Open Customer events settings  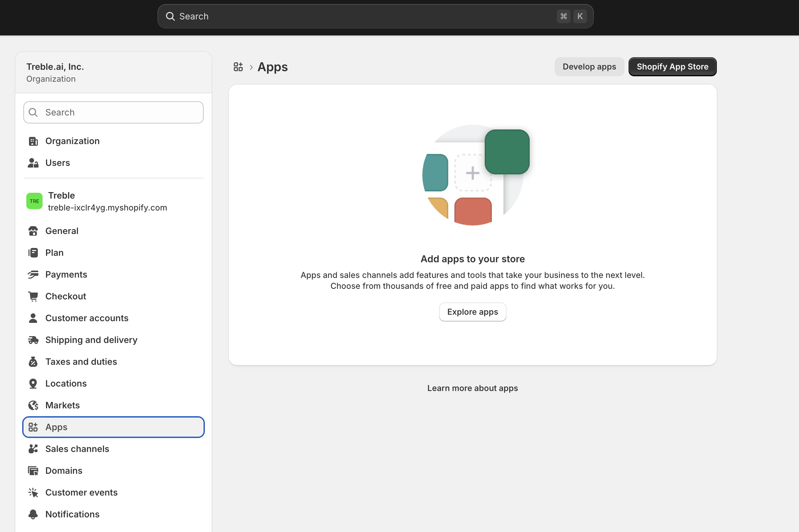coord(114,492)
